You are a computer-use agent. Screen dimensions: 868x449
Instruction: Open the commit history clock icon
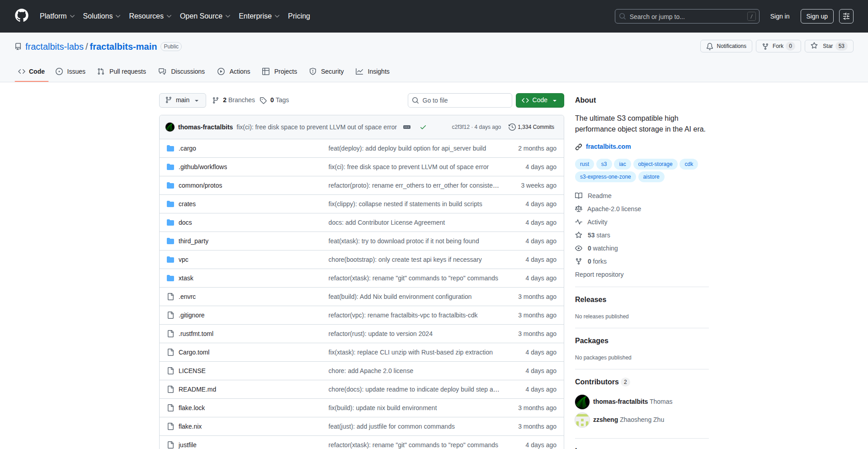512,127
